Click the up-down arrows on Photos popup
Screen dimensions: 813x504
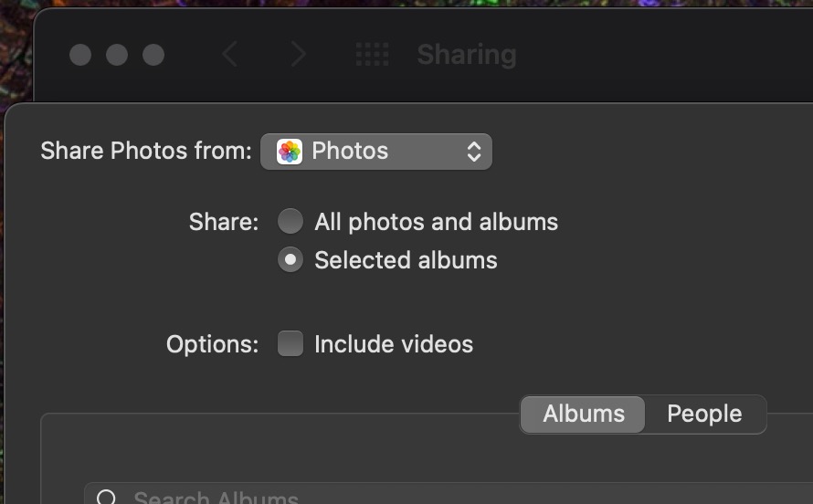(474, 152)
